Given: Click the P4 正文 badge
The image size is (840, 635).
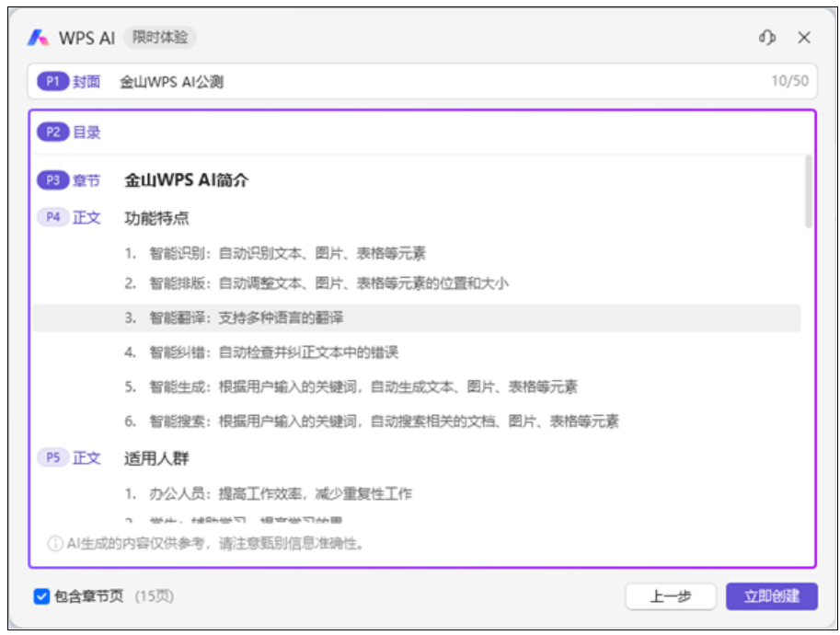Looking at the screenshot, I should click(x=52, y=217).
